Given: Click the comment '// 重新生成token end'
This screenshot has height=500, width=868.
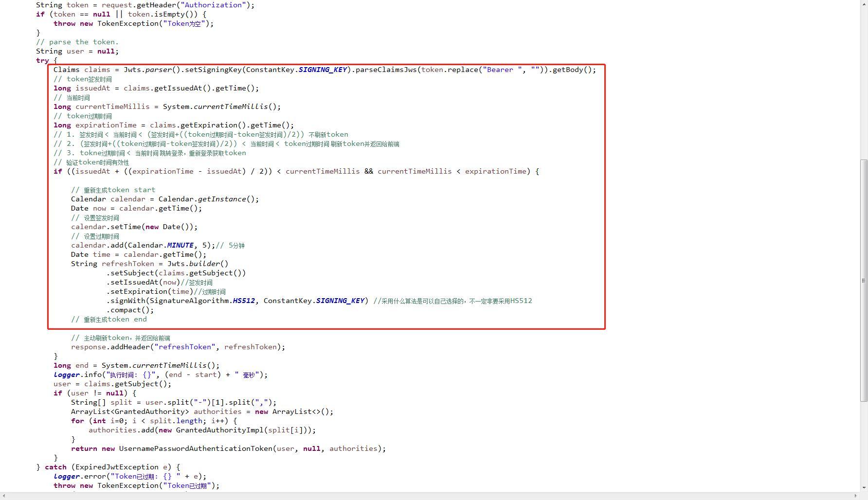Looking at the screenshot, I should [x=108, y=319].
